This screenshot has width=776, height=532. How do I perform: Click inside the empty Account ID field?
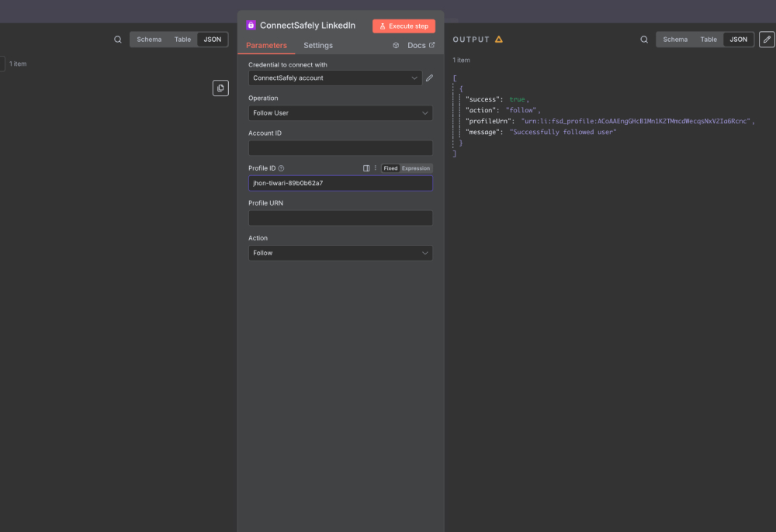pos(340,147)
